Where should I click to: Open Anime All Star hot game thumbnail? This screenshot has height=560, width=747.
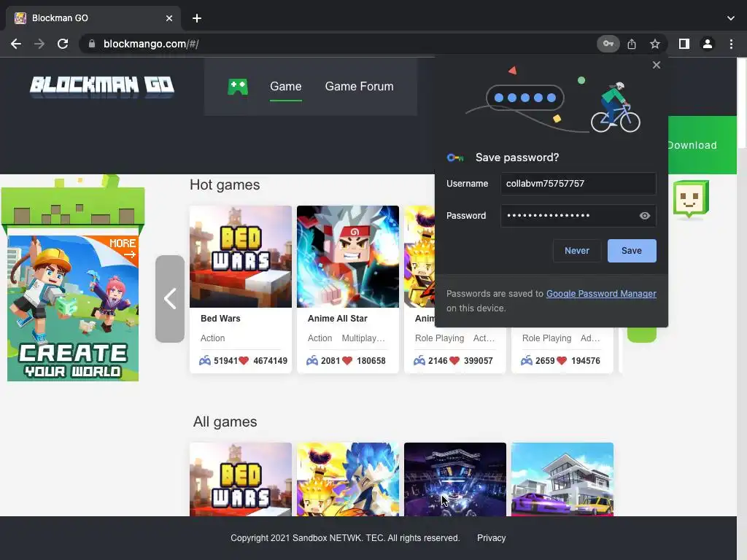(348, 257)
